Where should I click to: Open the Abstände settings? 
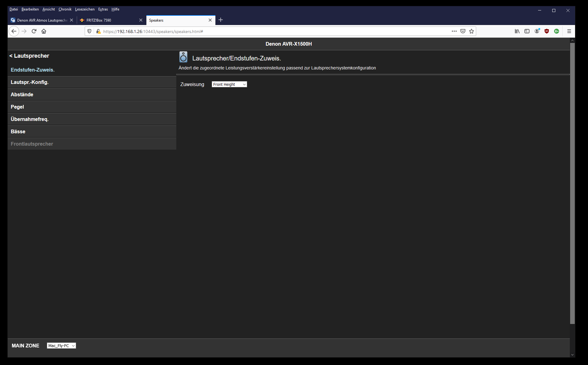[92, 94]
